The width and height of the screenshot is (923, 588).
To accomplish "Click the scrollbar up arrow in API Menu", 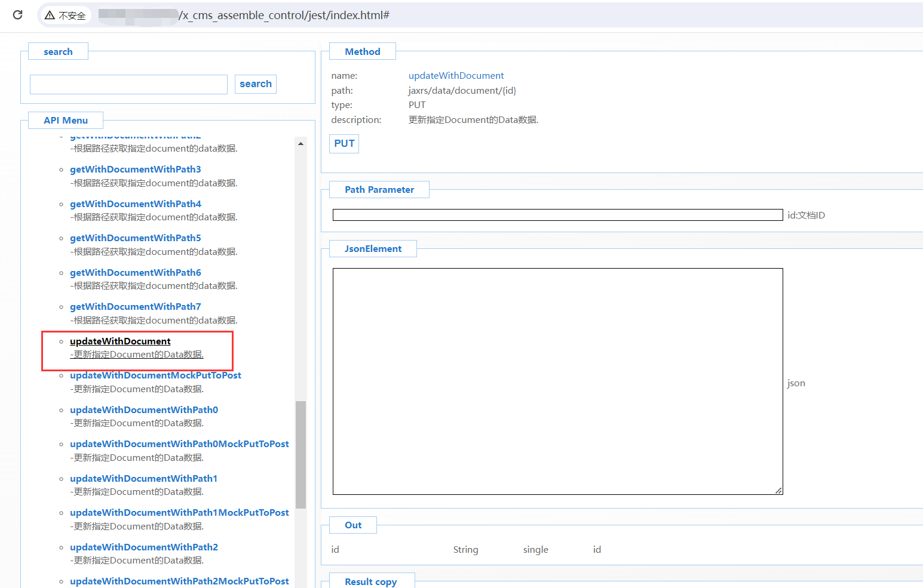I will pyautogui.click(x=300, y=144).
